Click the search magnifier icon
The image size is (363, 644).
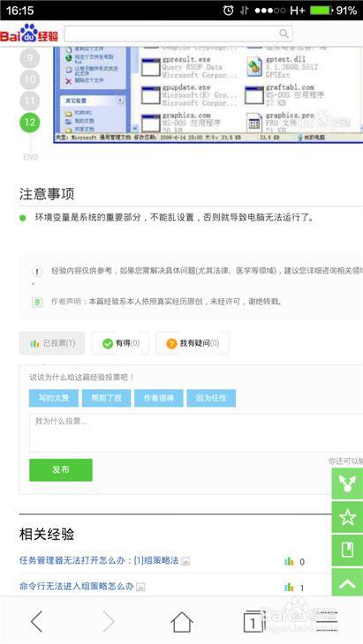coord(284,34)
